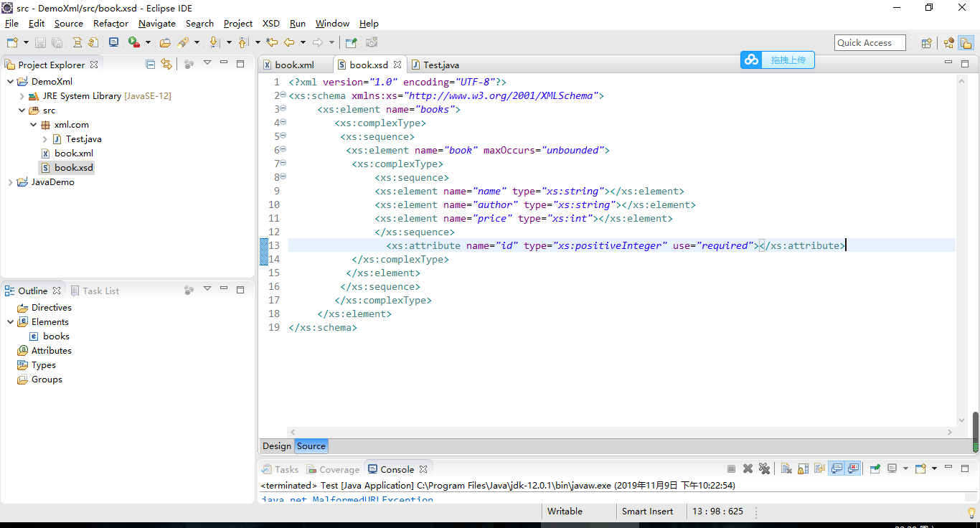Click the Save icon in toolbar
The width and height of the screenshot is (980, 528).
(40, 43)
